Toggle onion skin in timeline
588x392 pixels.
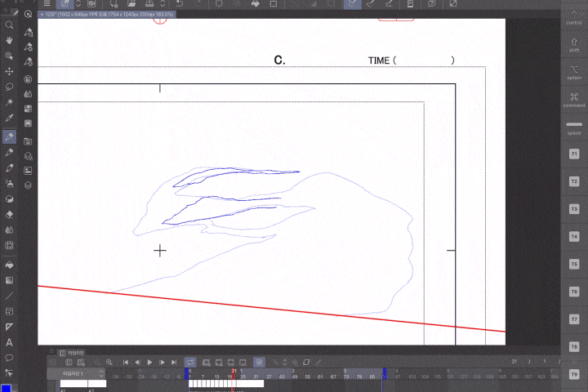(259, 363)
